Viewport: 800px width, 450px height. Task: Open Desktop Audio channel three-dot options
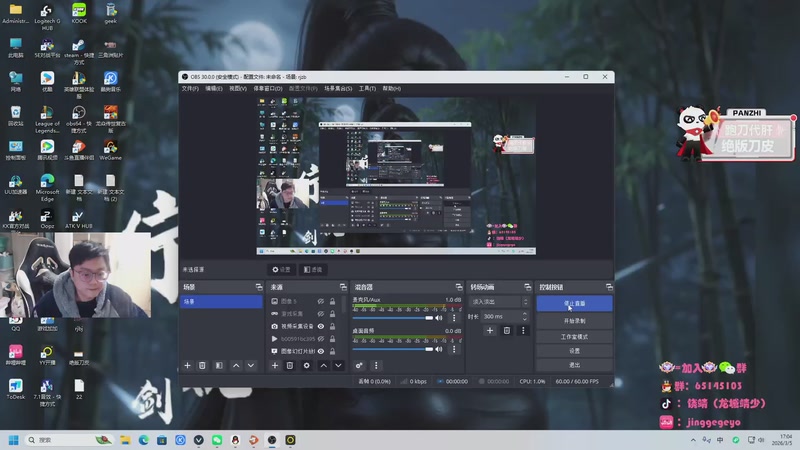[454, 349]
